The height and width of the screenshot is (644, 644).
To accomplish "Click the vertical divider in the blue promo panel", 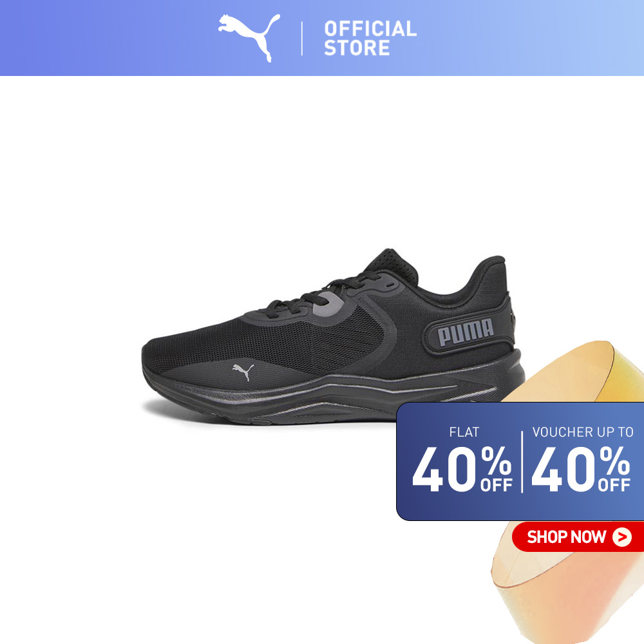I will click(522, 462).
